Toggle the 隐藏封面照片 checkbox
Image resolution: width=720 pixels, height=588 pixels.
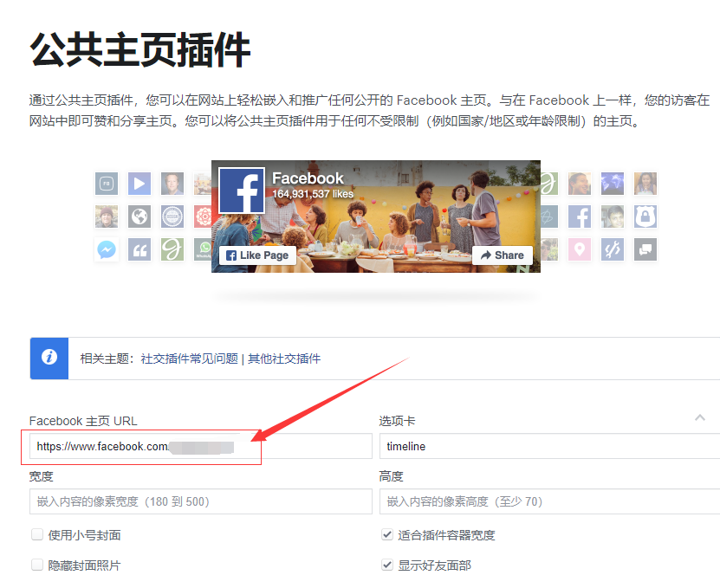tap(37, 565)
